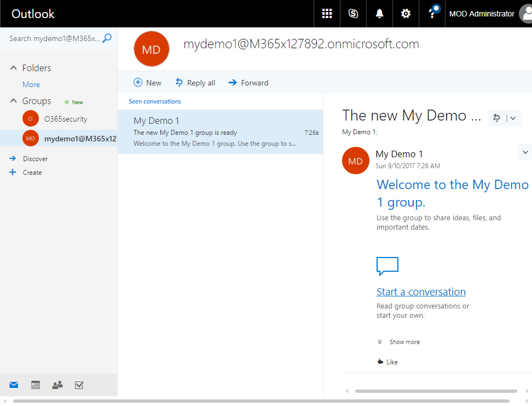Collapse the Folders section
532x406 pixels.
click(14, 68)
